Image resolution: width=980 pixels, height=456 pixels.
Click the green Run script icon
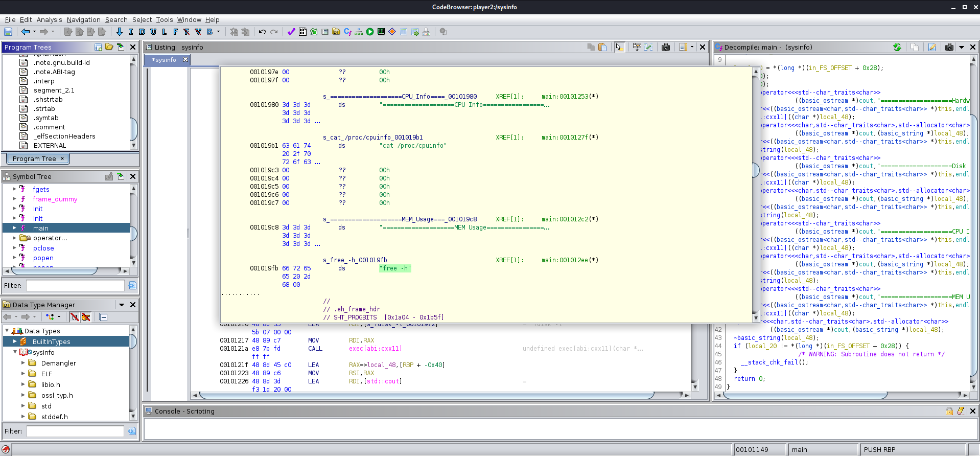[370, 32]
